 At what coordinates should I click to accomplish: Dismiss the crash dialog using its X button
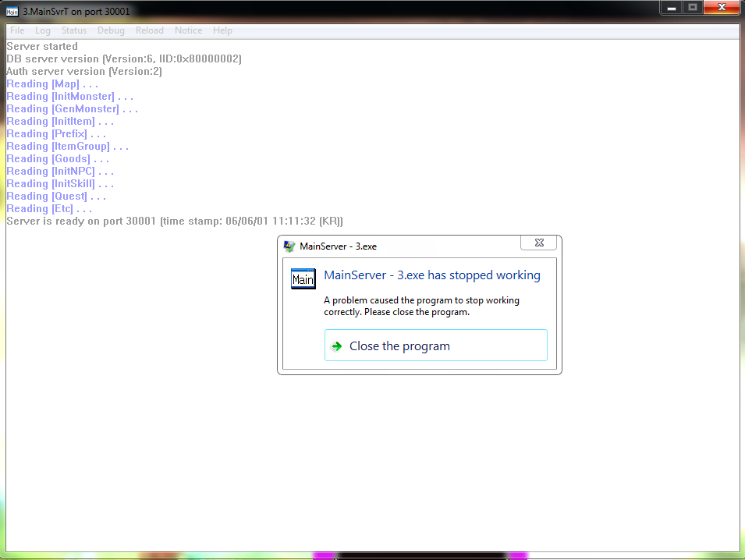tap(538, 243)
